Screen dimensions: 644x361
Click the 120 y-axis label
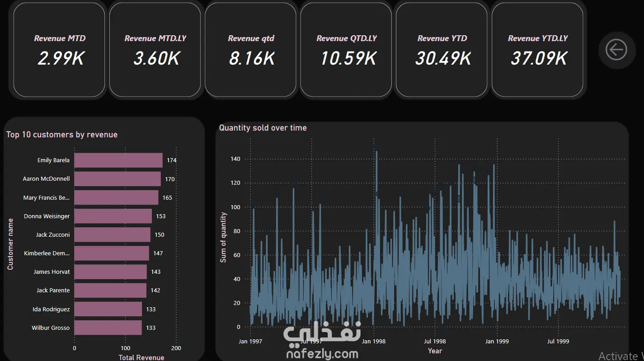tap(235, 183)
